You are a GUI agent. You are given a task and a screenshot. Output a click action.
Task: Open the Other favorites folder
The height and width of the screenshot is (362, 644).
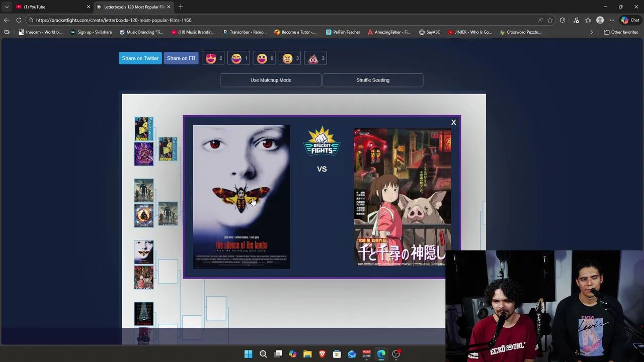point(621,32)
